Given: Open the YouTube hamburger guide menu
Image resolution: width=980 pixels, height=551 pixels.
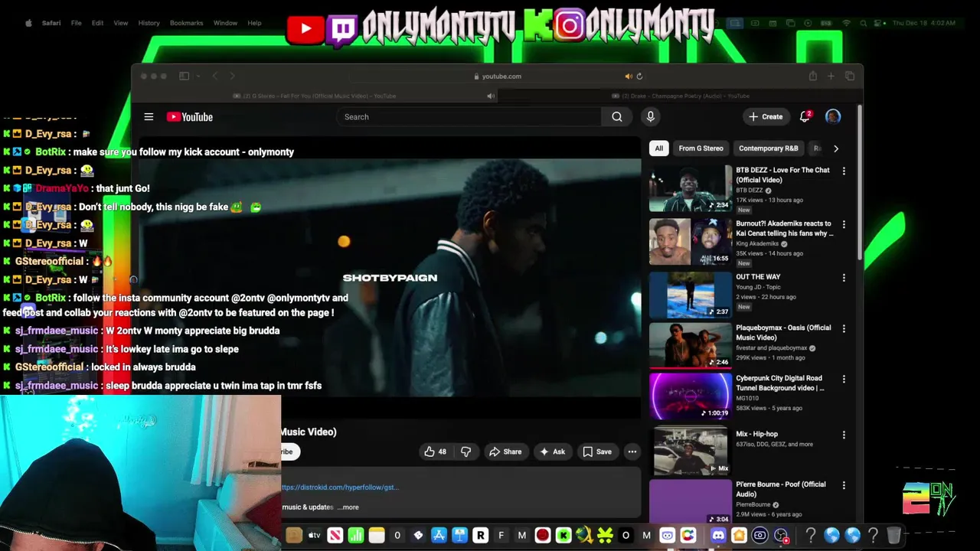Looking at the screenshot, I should click(x=149, y=117).
